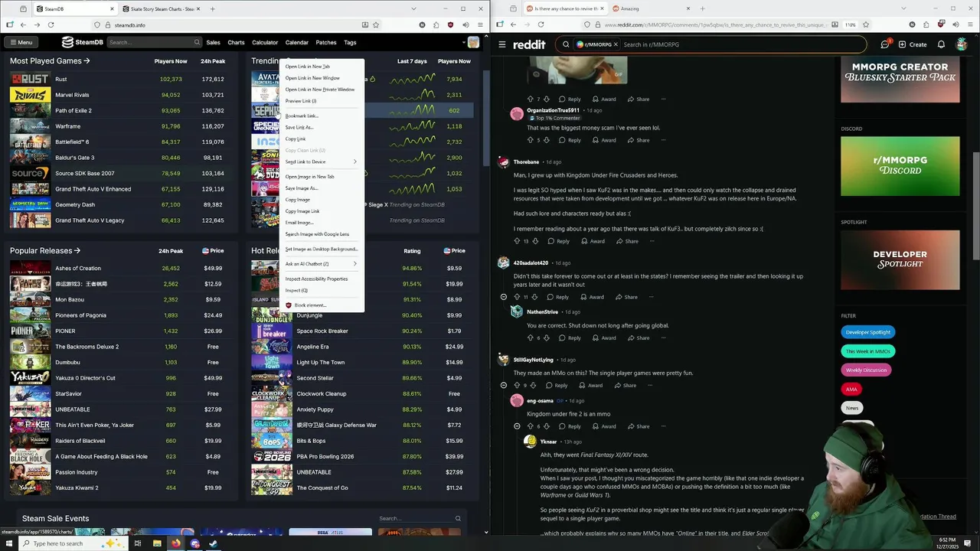Open reddit notifications bell
The width and height of the screenshot is (980, 551).
941,44
